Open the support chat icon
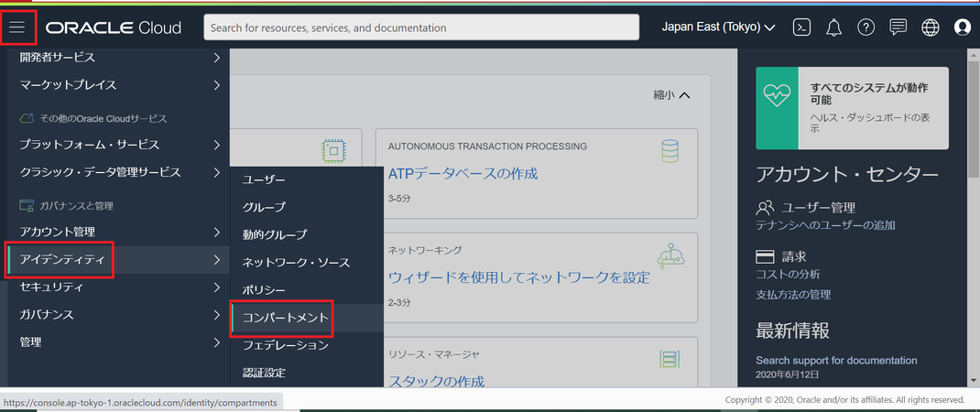 pyautogui.click(x=898, y=27)
